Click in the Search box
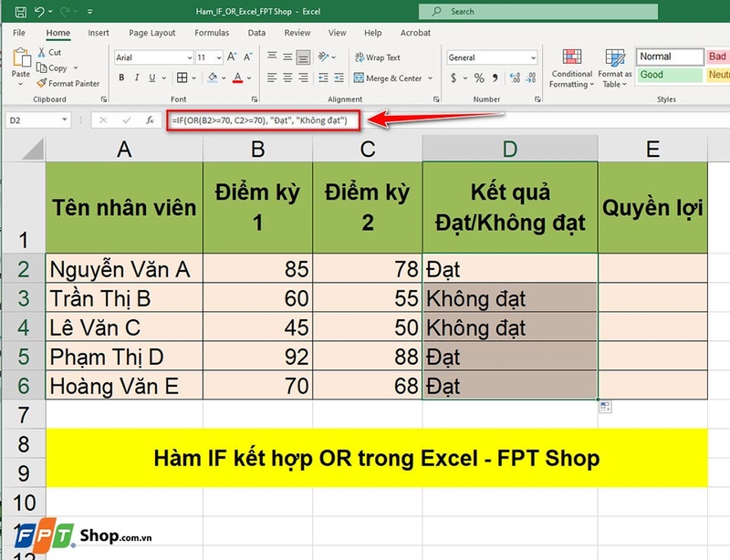 click(538, 12)
